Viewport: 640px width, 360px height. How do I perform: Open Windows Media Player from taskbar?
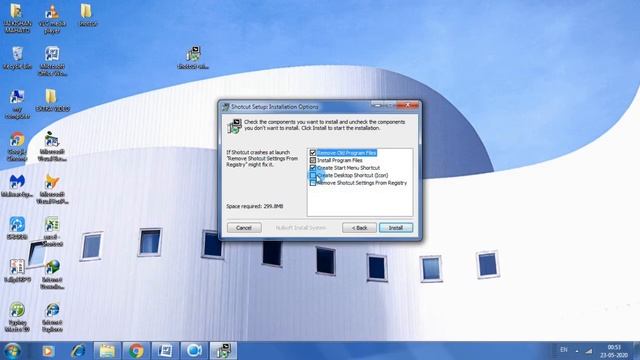(49, 351)
